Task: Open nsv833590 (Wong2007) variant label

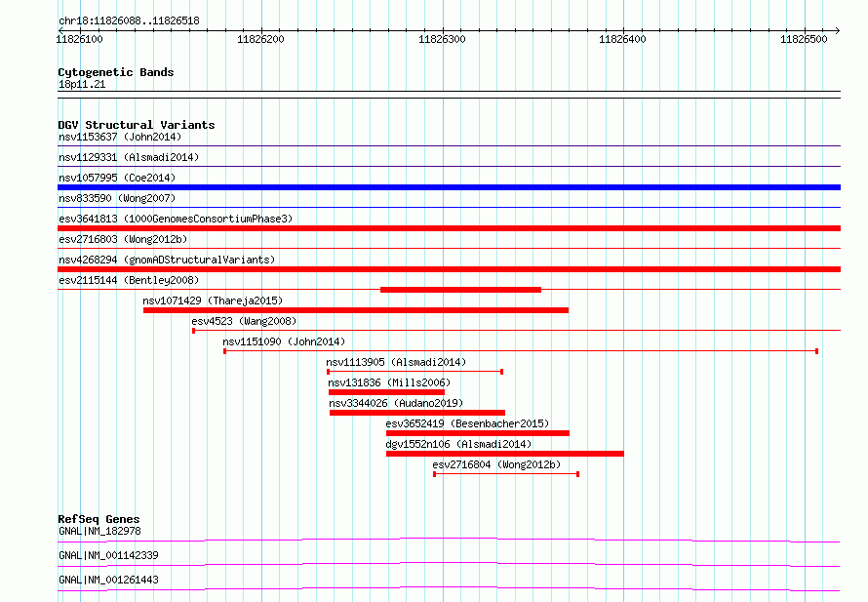Action: tap(117, 198)
